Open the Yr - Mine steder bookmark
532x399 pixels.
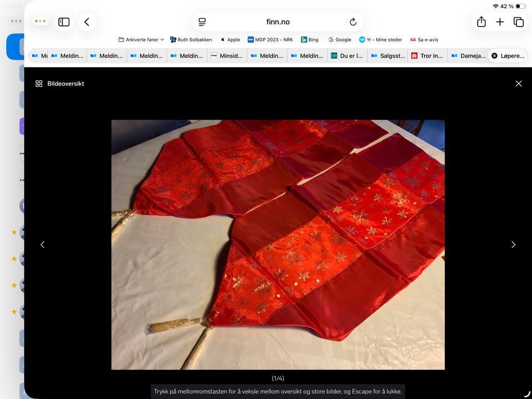click(x=381, y=40)
